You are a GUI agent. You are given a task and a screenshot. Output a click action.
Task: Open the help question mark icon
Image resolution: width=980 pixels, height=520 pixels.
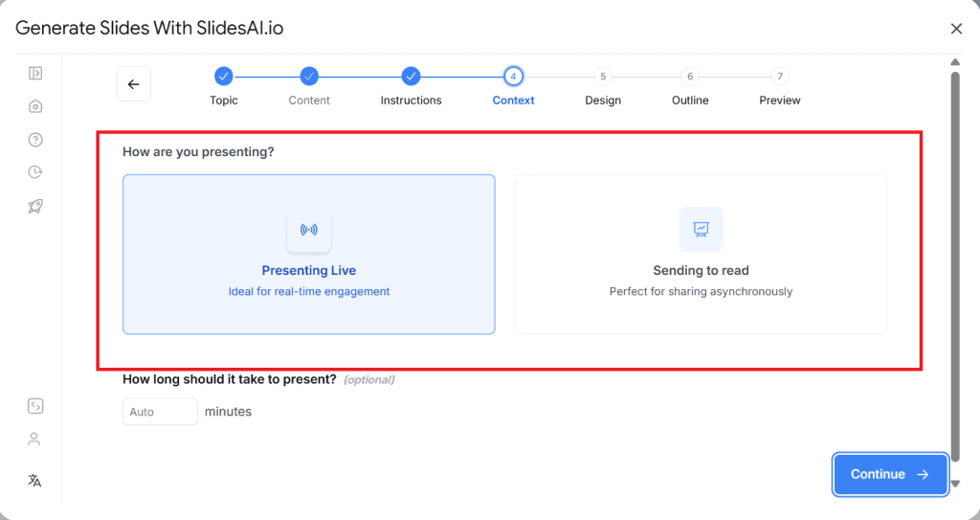click(35, 140)
